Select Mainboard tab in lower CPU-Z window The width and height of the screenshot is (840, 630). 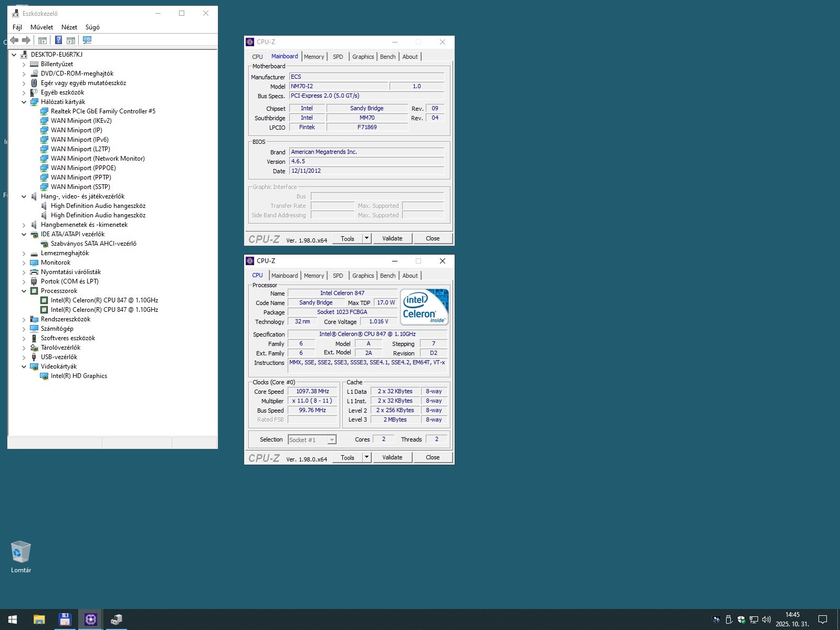tap(285, 276)
